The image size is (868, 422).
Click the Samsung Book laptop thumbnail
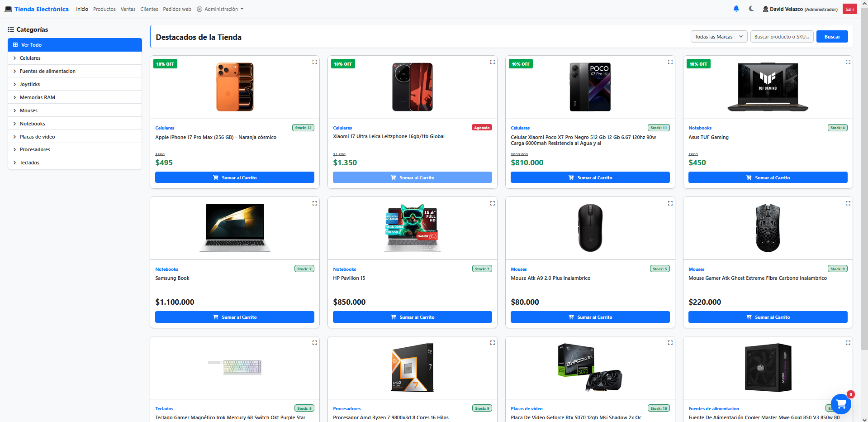[x=235, y=228]
